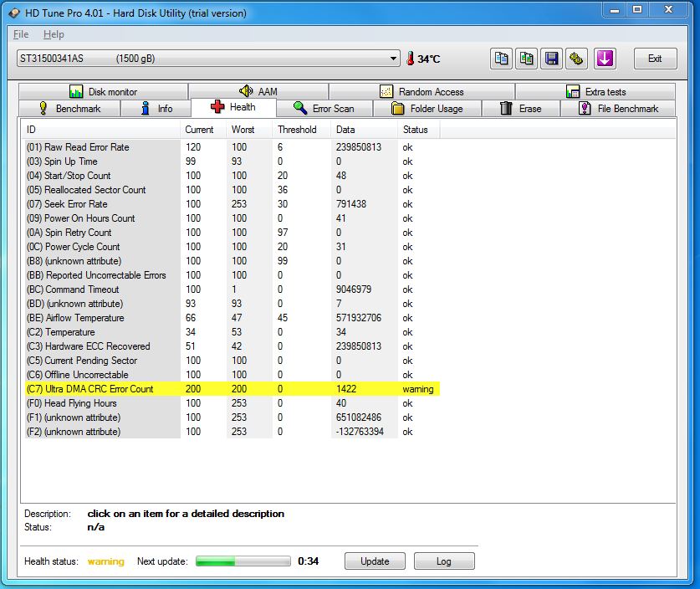Select the highlighted Ultra DMA CRC Error Count row
Image resolution: width=700 pixels, height=589 pixels.
(232, 389)
